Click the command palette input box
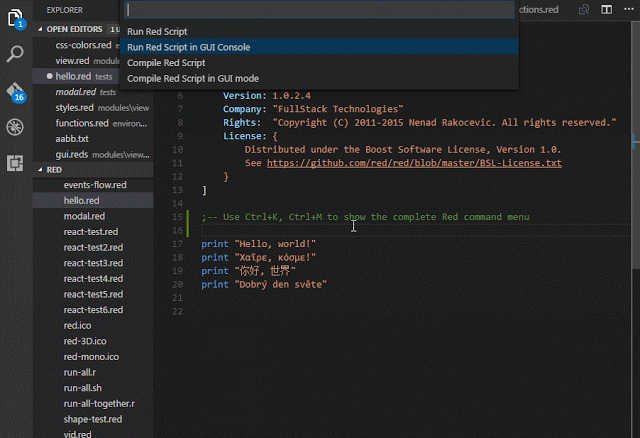This screenshot has height=438, width=640. point(319,10)
